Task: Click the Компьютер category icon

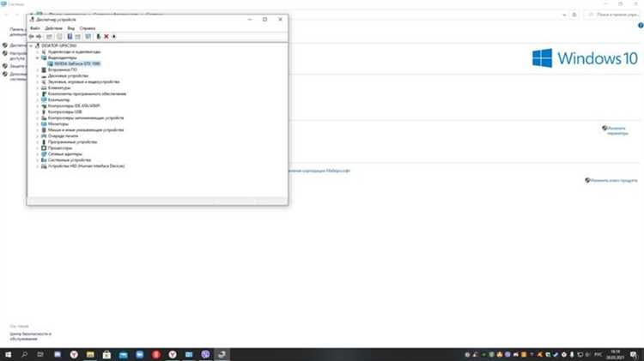Action: [x=44, y=100]
